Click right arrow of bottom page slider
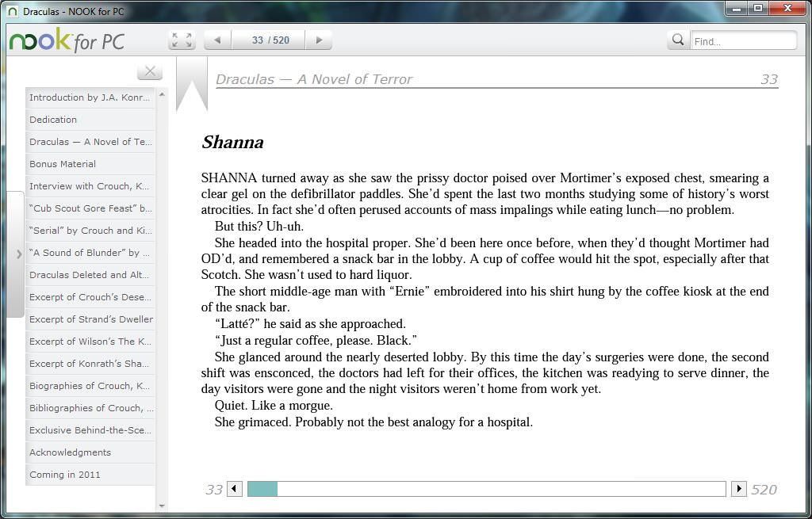812x519 pixels. pos(738,489)
